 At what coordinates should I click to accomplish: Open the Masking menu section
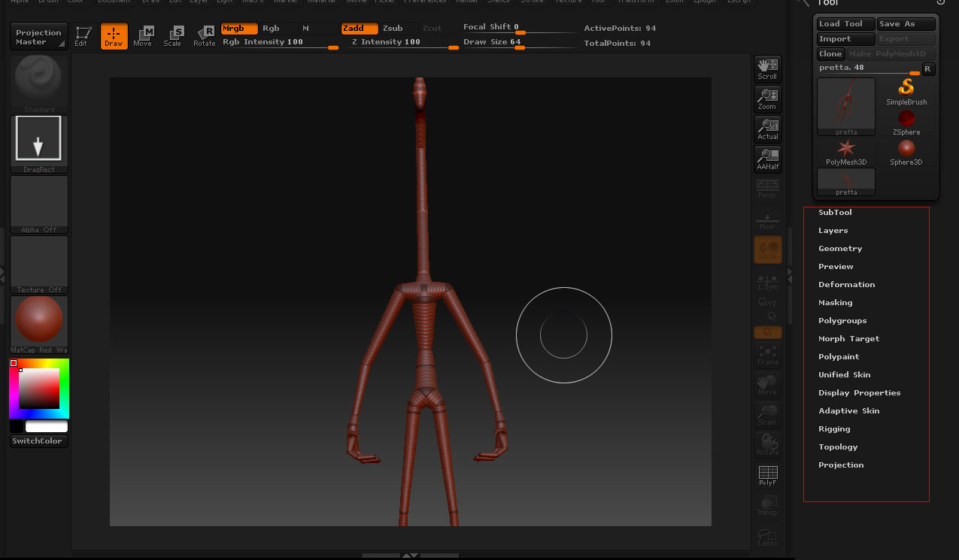point(835,303)
